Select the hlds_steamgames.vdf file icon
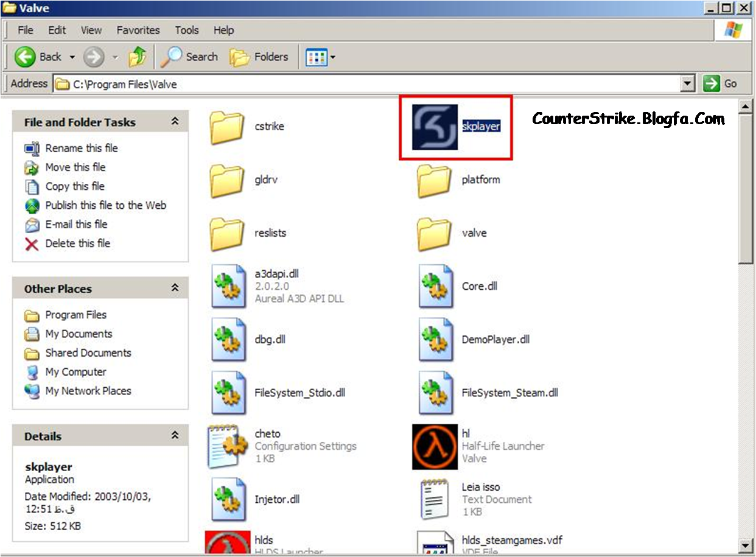The width and height of the screenshot is (756, 557). [435, 542]
